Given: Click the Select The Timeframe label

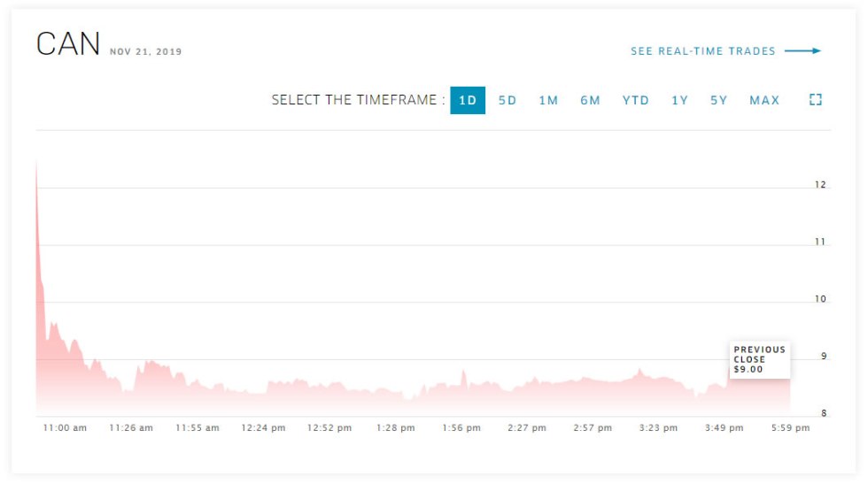Looking at the screenshot, I should pos(359,101).
